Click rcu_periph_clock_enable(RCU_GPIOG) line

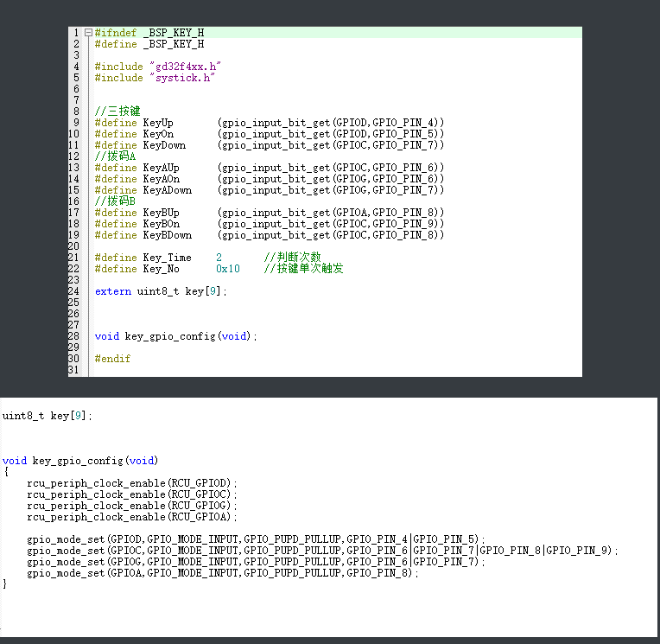(132, 506)
